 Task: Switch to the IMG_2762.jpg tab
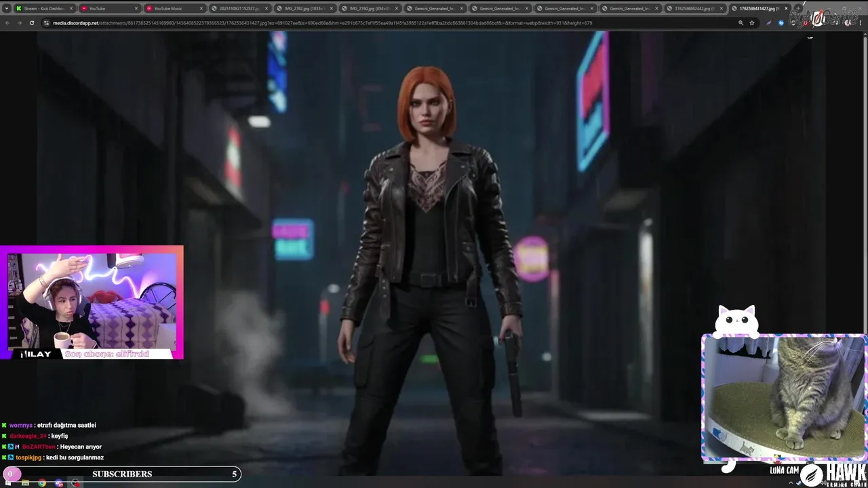(x=304, y=9)
